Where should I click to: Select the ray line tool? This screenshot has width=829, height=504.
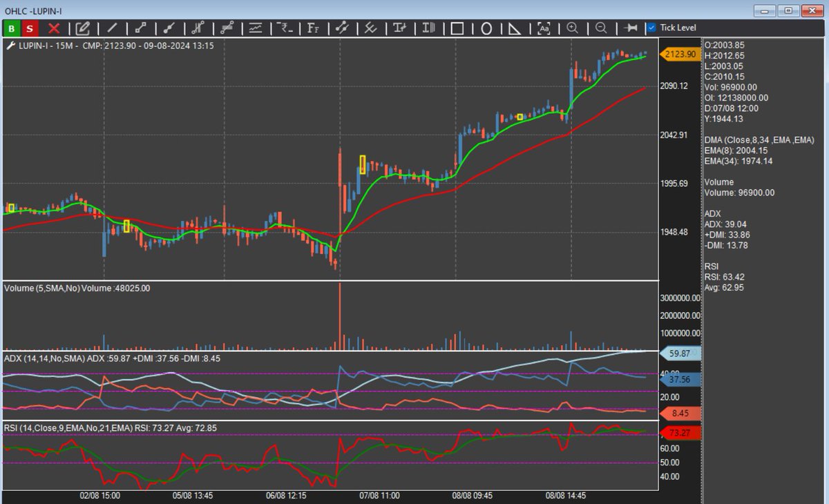point(169,28)
